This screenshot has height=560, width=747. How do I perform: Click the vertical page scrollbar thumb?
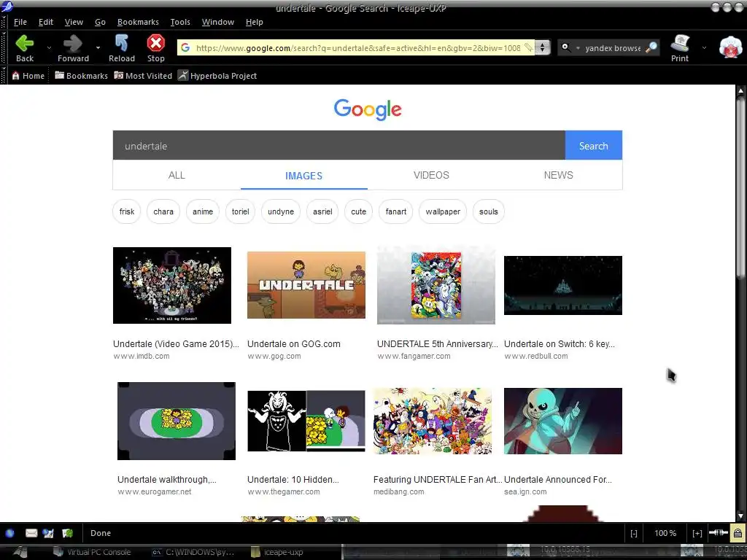tap(740, 186)
